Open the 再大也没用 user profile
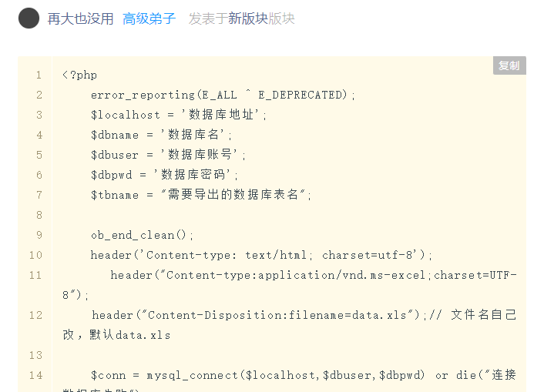The height and width of the screenshot is (392, 544). coord(80,18)
